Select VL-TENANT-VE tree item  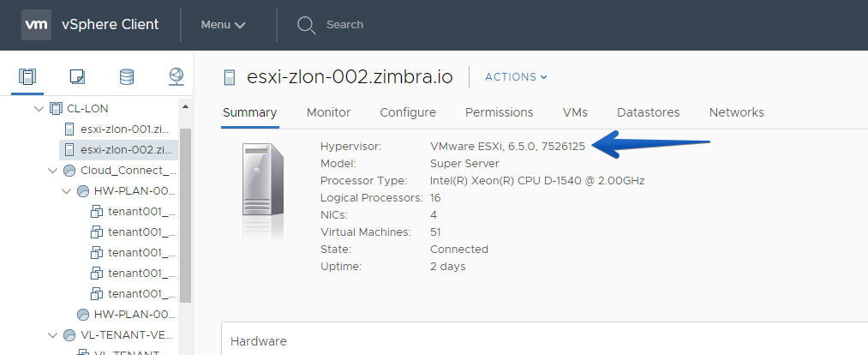coord(128,335)
